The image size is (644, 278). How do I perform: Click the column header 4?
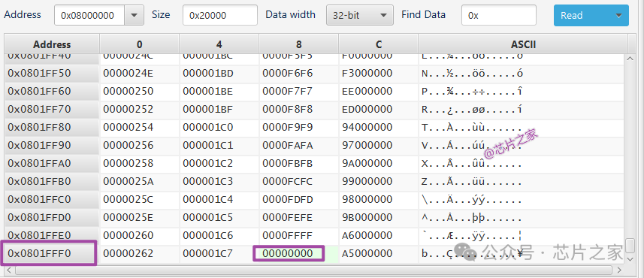219,44
